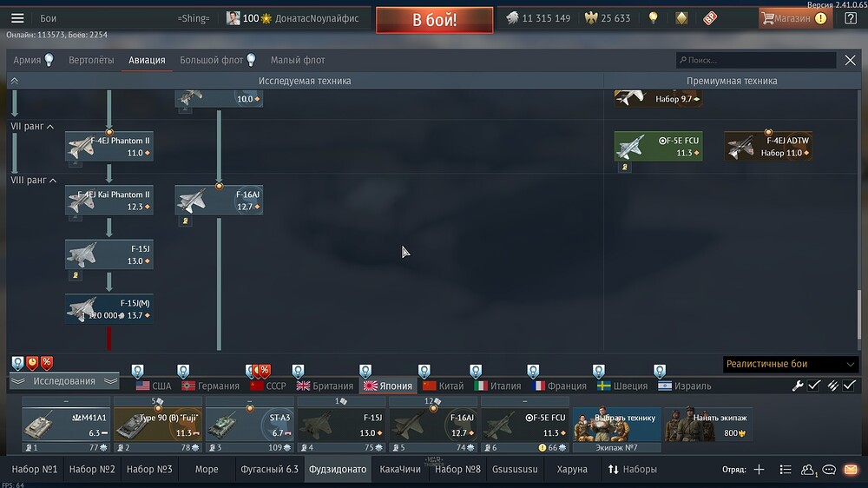Click the research tree vertical scrollbar
This screenshot has width=868, height=488.
(859, 313)
